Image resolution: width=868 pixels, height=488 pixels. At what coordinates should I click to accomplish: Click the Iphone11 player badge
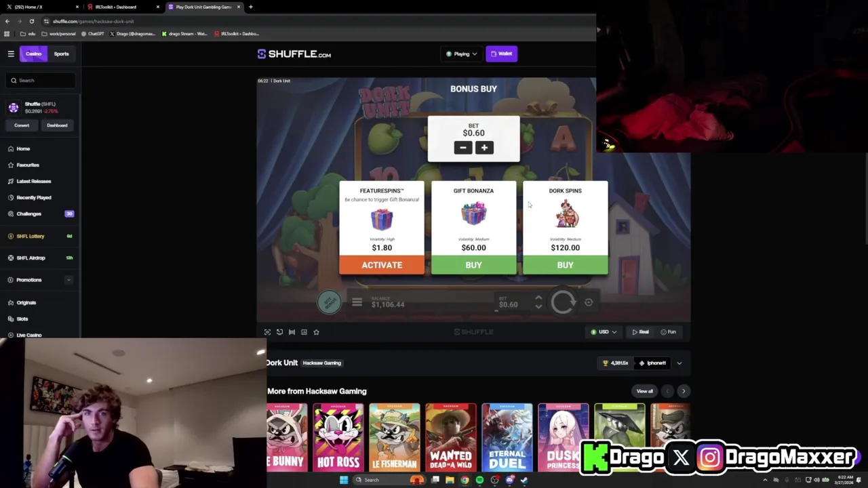click(x=652, y=363)
